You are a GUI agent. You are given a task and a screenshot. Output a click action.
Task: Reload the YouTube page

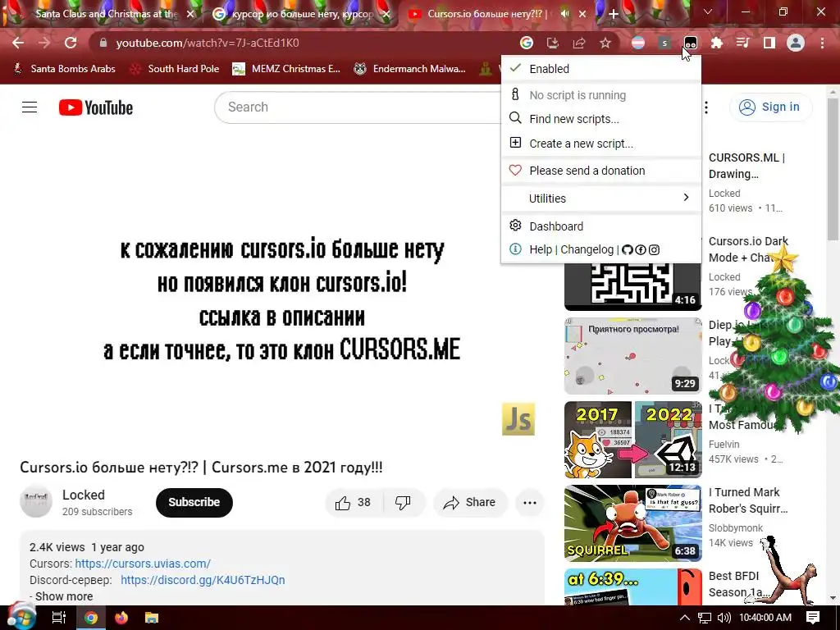(x=71, y=43)
